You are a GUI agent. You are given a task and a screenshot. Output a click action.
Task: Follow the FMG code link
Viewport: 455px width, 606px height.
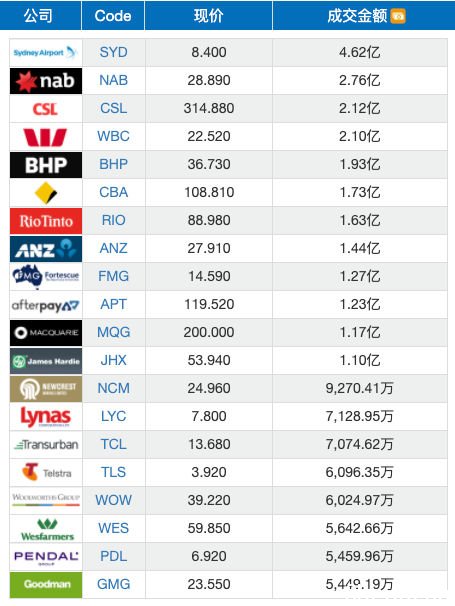pos(113,276)
